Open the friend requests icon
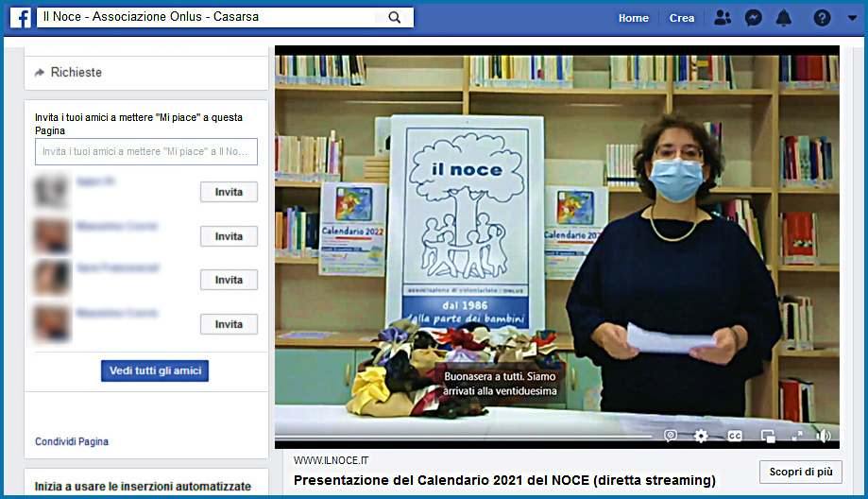The width and height of the screenshot is (868, 499). click(x=722, y=18)
